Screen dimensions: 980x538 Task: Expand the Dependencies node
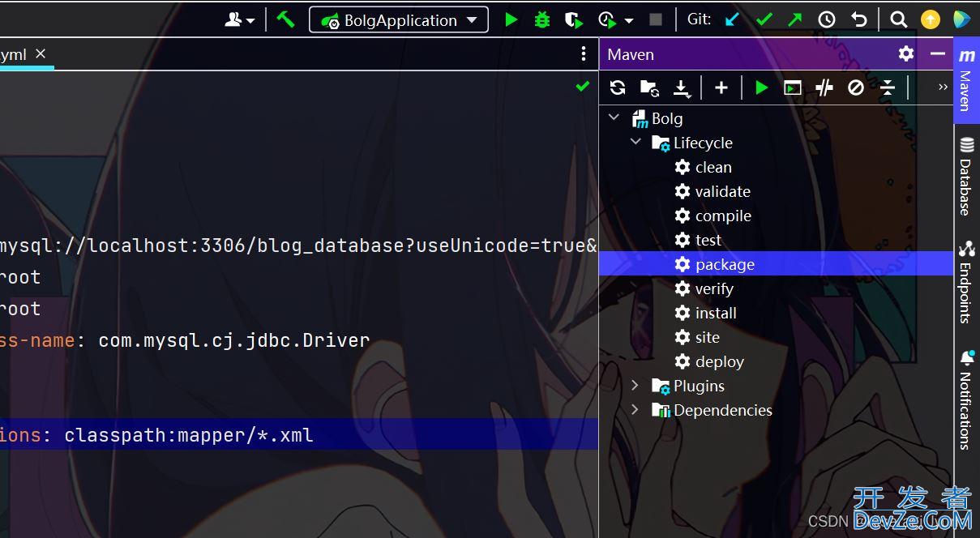coord(636,410)
